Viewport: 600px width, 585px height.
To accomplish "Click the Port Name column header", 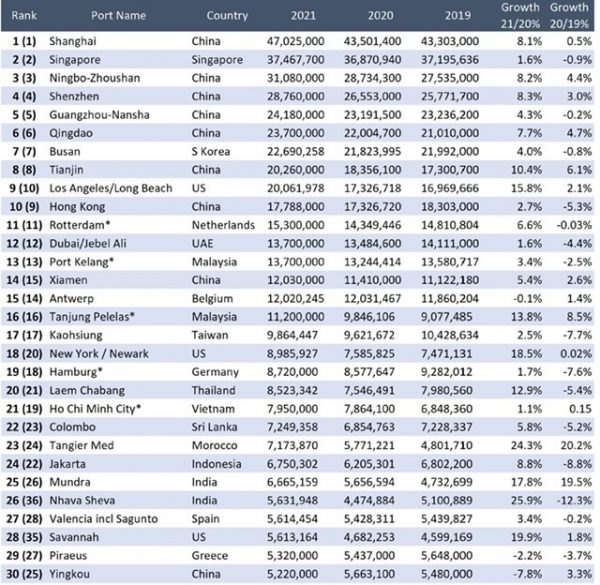I will point(116,16).
